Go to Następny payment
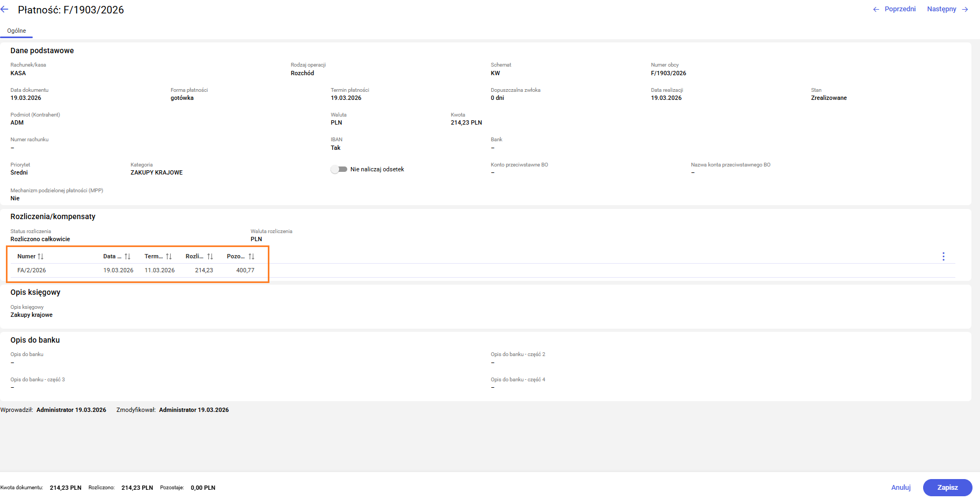 click(x=947, y=9)
